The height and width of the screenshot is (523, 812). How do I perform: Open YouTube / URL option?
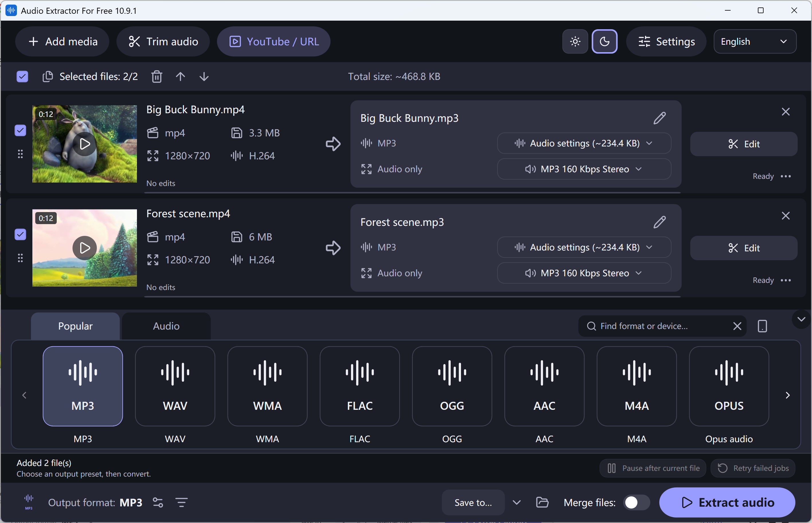(x=274, y=42)
